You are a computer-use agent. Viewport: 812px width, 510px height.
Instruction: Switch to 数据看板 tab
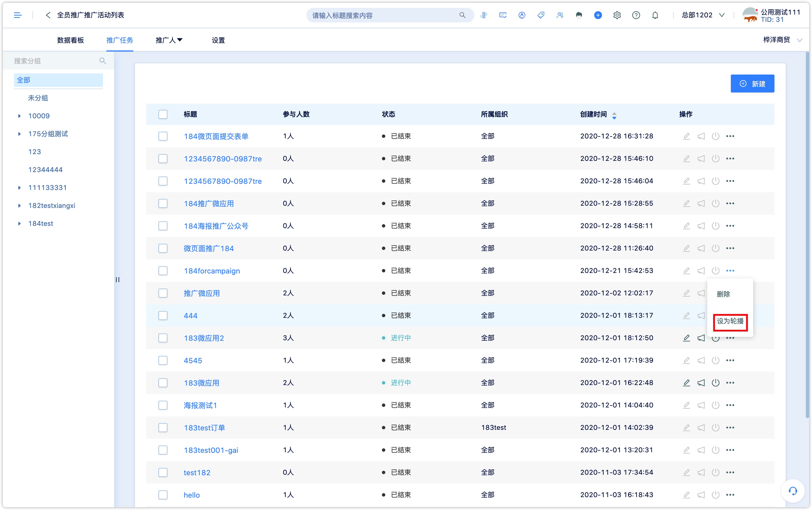pos(70,40)
